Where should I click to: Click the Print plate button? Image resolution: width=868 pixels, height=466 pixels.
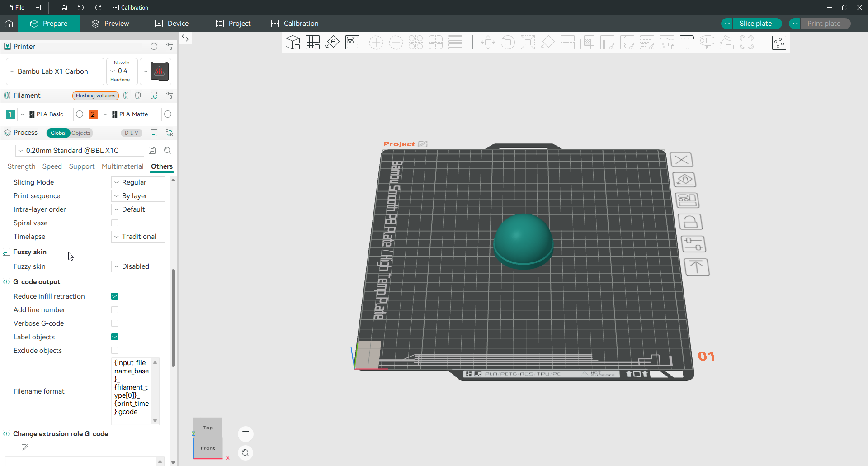pyautogui.click(x=824, y=24)
